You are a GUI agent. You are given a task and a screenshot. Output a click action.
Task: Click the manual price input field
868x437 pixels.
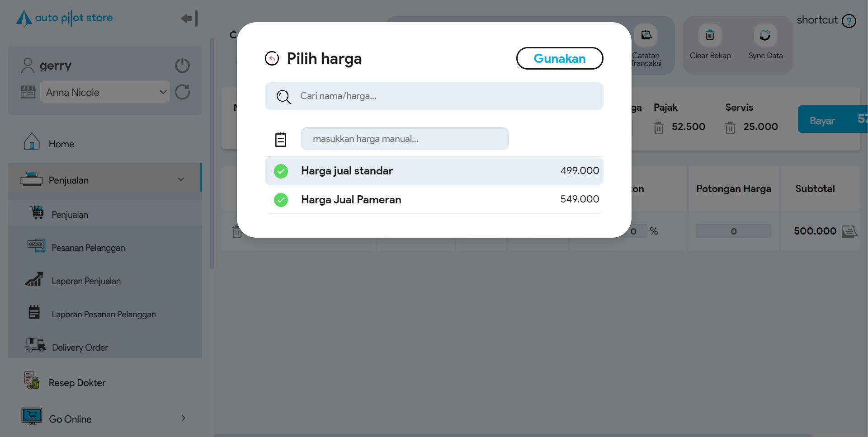tap(405, 139)
